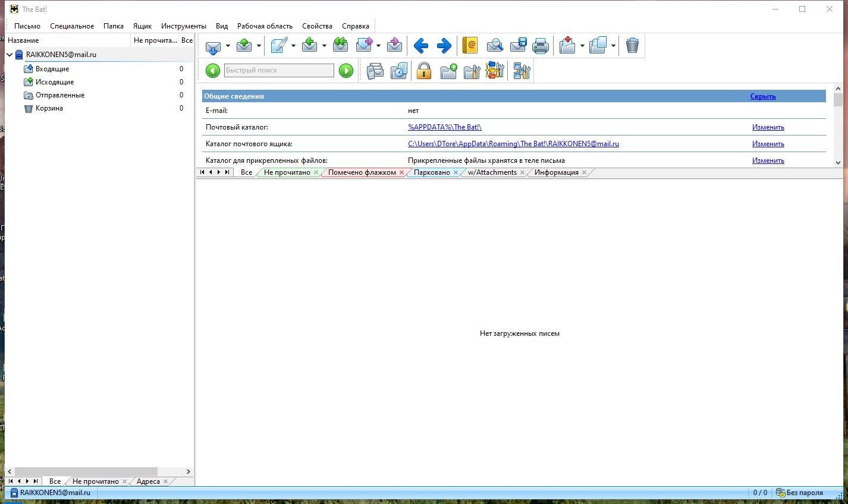848x504 pixels.
Task: Open the Инструменты menu
Action: [x=184, y=26]
